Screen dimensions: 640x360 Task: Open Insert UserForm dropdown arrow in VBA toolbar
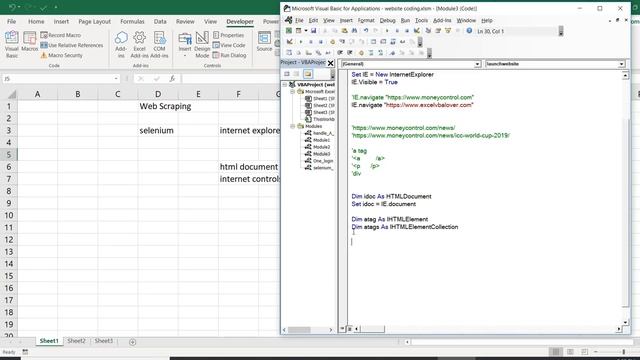(x=306, y=31)
